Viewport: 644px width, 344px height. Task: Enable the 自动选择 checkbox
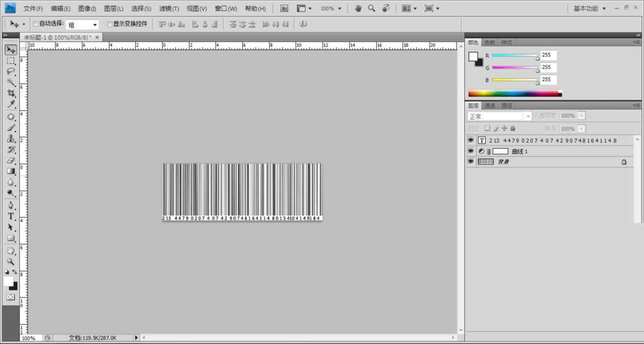35,24
